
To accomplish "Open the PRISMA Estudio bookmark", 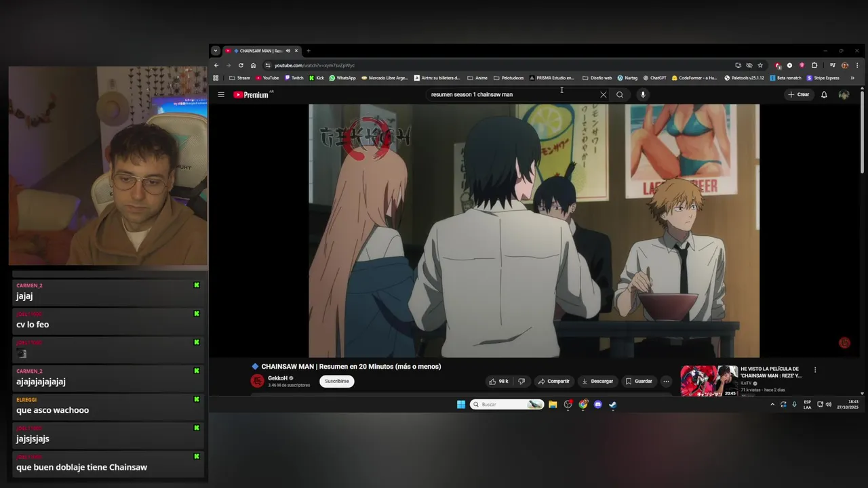I will (551, 78).
